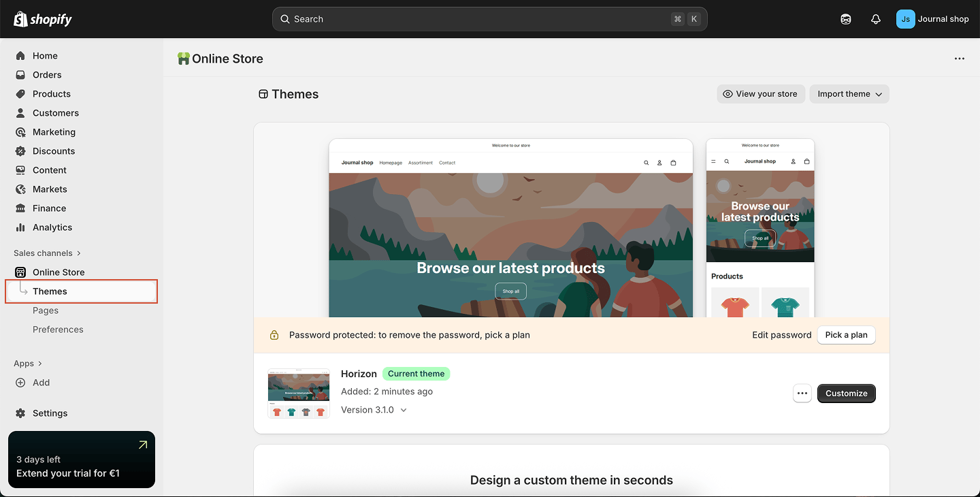980x497 pixels.
Task: Click the Add apps plus icon
Action: pos(20,383)
